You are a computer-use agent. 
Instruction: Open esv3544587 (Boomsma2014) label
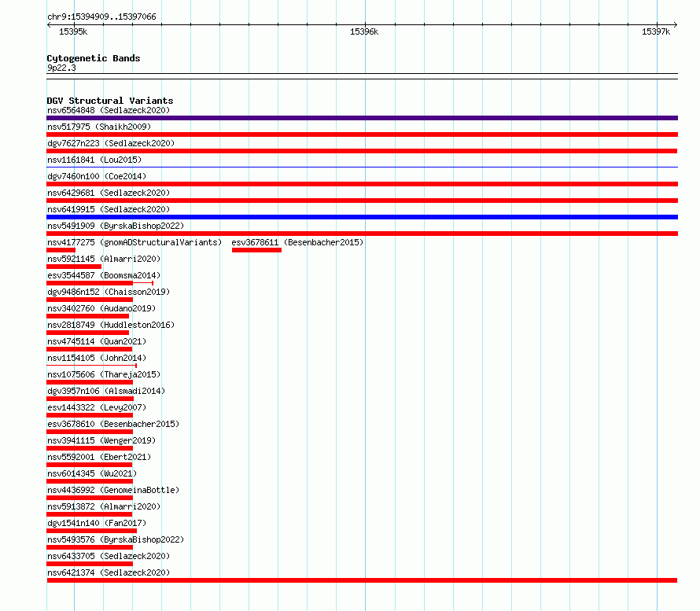pyautogui.click(x=104, y=275)
